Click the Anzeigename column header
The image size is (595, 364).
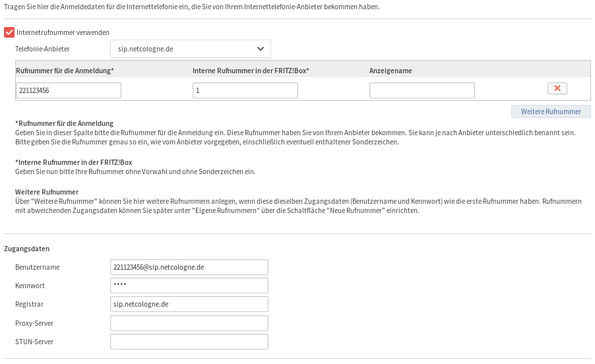(x=391, y=71)
